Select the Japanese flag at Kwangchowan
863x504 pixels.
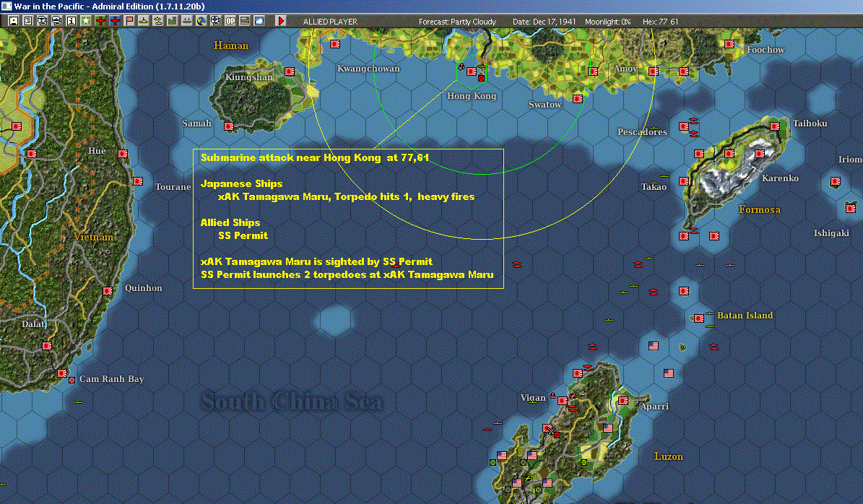coord(334,44)
